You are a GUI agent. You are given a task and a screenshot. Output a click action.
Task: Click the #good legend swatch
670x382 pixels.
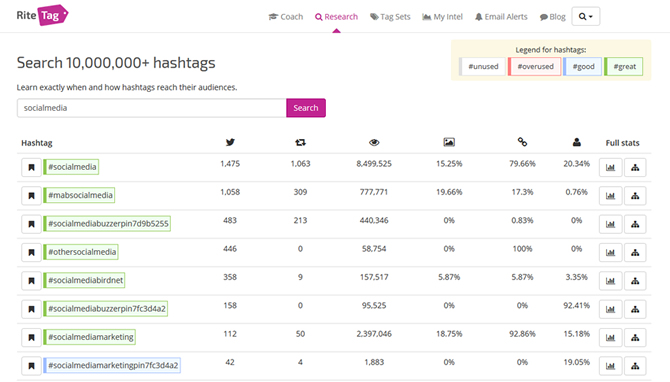[582, 67]
